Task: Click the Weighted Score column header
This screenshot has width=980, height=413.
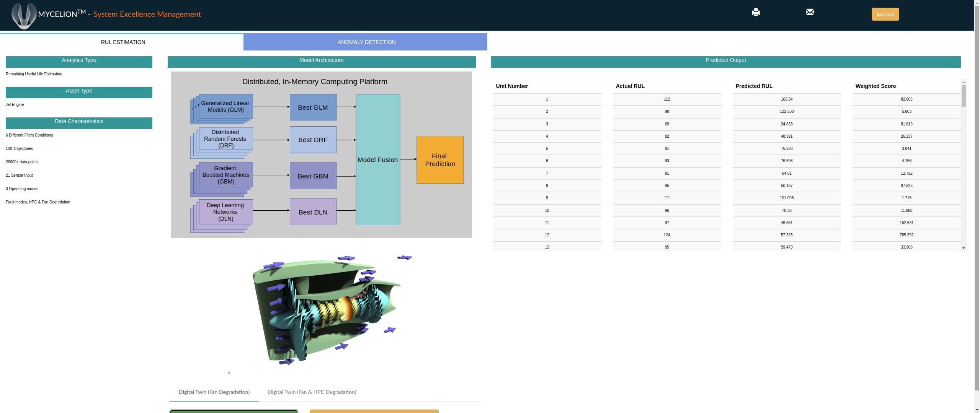Action: click(875, 86)
